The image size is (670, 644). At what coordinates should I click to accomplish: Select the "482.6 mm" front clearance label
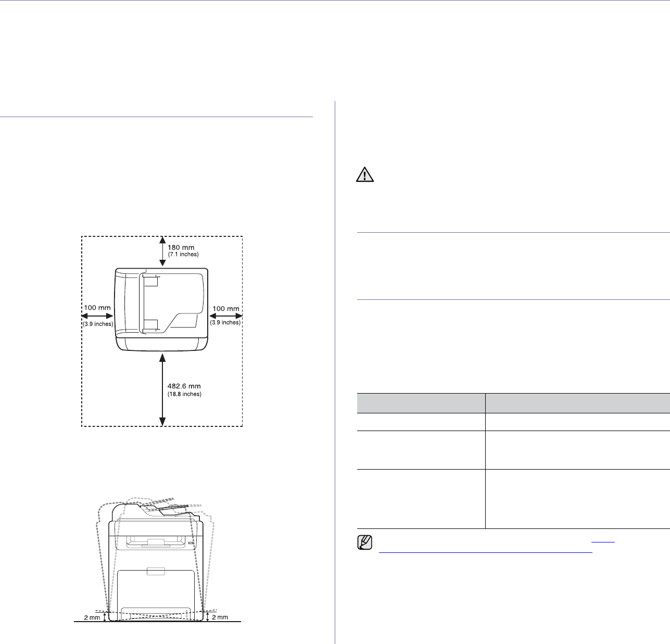[185, 386]
